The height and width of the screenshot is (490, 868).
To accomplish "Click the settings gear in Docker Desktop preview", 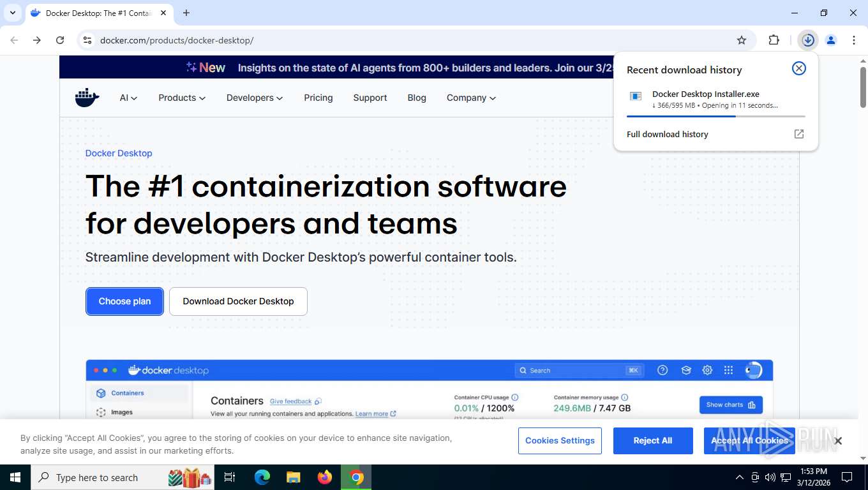I will 707,370.
